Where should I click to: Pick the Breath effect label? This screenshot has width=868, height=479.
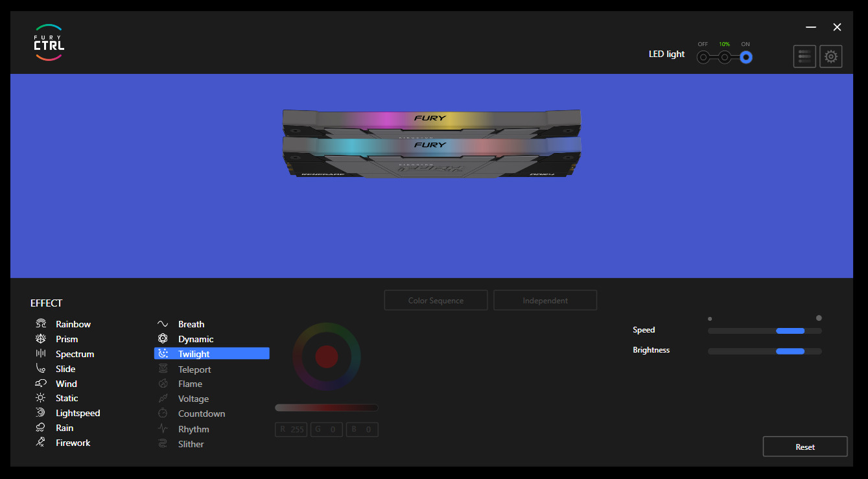coord(191,324)
